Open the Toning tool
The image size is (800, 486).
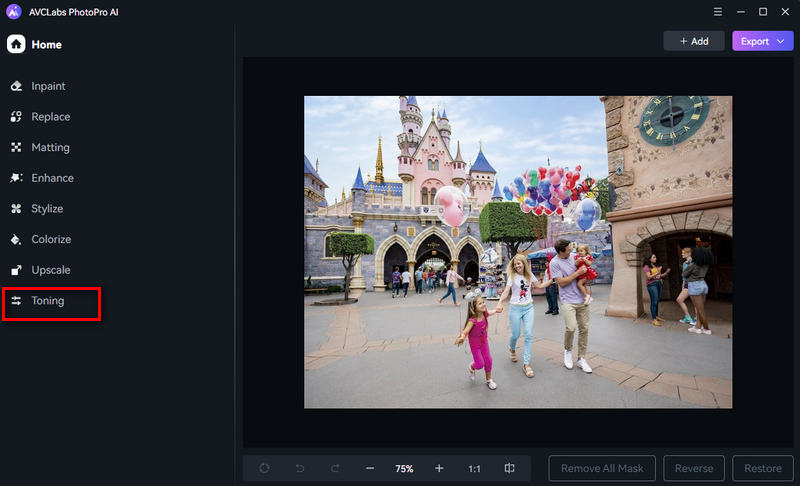(x=48, y=301)
